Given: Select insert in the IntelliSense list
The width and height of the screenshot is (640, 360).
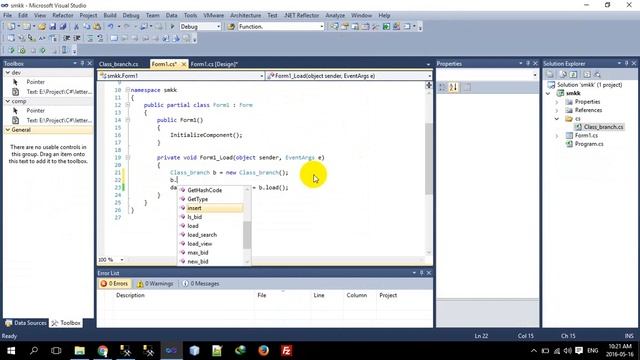Looking at the screenshot, I should [x=211, y=208].
